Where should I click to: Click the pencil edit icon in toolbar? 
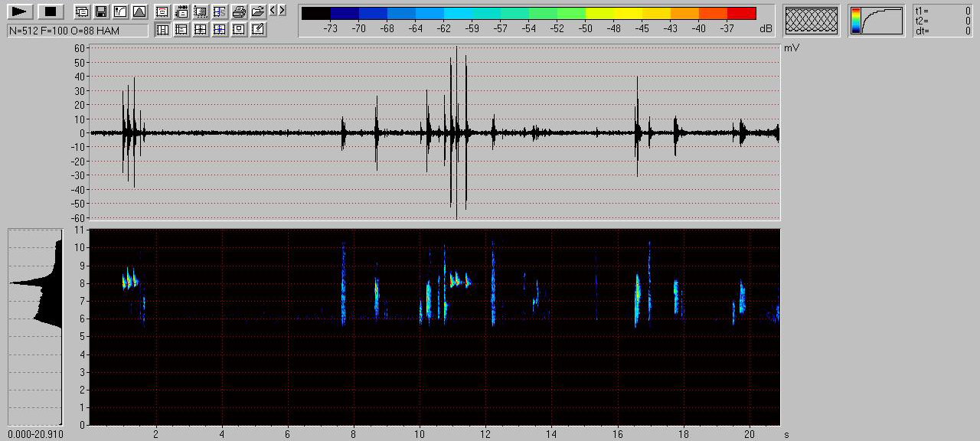(258, 30)
